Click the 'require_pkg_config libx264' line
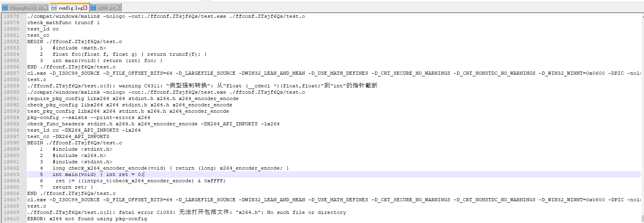This screenshot has width=644, height=223. [133, 98]
